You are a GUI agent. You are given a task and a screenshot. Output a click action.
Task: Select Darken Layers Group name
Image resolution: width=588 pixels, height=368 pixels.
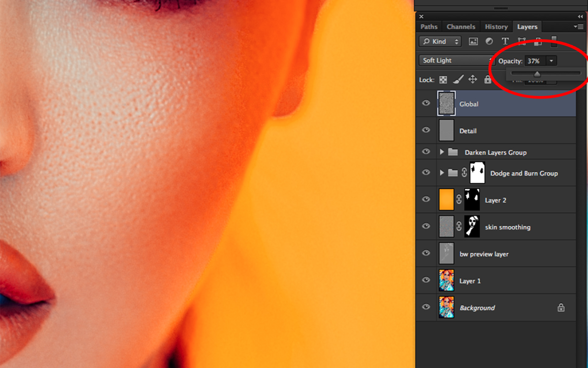(496, 152)
